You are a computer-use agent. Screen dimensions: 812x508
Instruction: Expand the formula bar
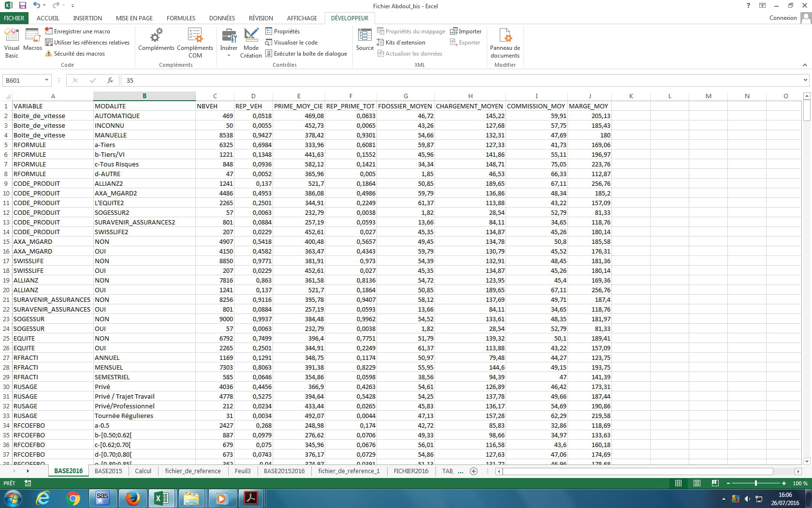(805, 80)
